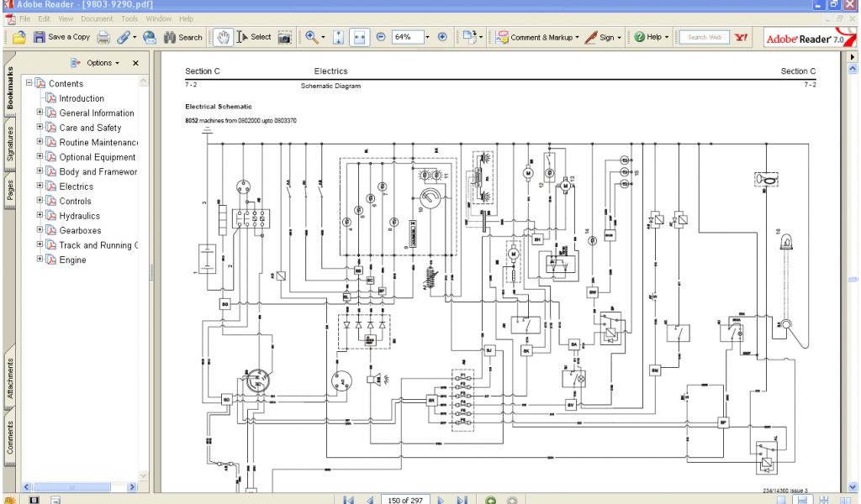Click the Print icon in toolbar
This screenshot has height=504, width=861.
pos(103,37)
